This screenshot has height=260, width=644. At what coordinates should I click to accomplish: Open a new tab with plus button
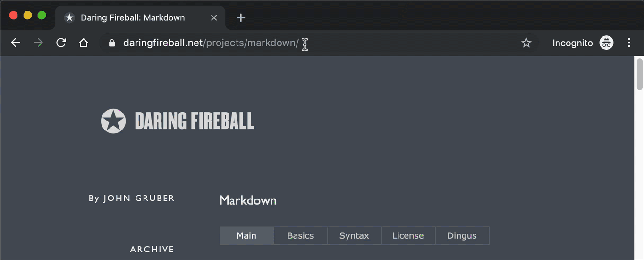point(241,18)
